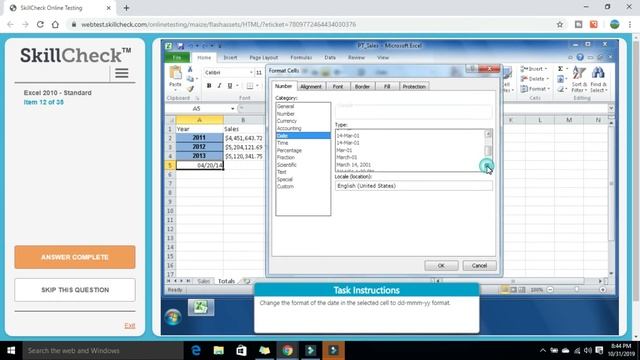Screen dimensions: 640x360
Task: Toggle Italic formatting in Excel ribbon
Action: [219, 86]
